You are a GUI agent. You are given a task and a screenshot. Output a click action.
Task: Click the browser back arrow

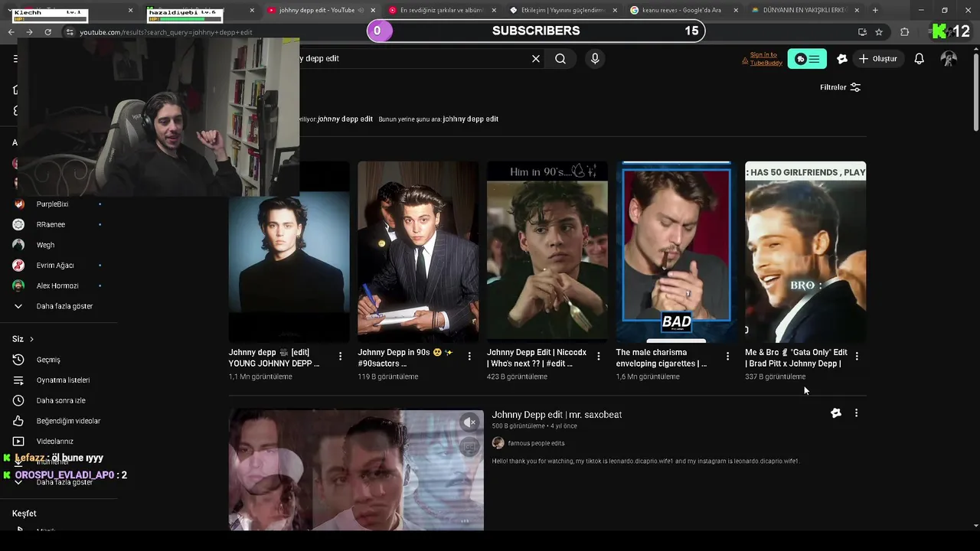[x=11, y=32]
